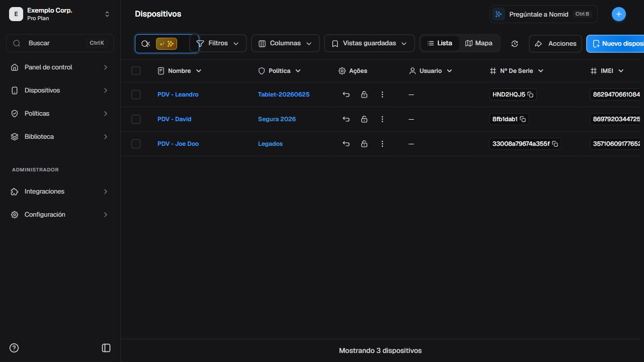
Task: Switch to Mapa view
Action: 478,43
